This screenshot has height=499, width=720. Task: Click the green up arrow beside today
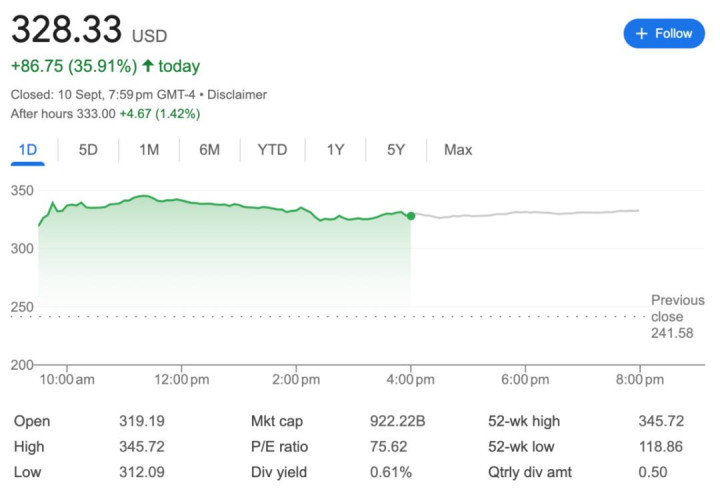tap(146, 67)
